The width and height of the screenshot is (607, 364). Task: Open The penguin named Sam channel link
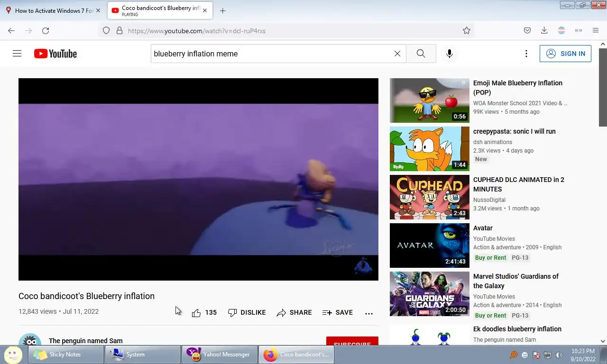pyautogui.click(x=85, y=341)
